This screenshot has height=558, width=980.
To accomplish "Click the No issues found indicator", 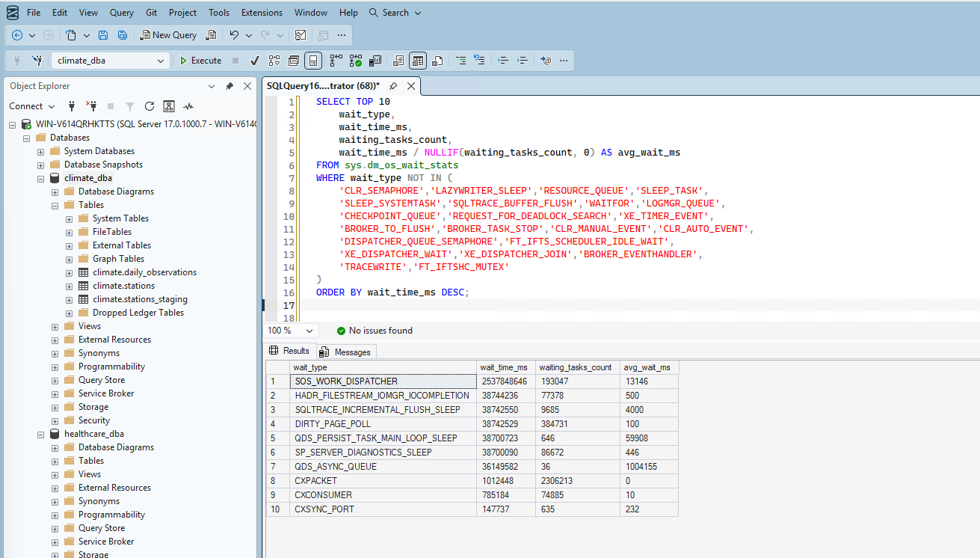I will point(374,331).
